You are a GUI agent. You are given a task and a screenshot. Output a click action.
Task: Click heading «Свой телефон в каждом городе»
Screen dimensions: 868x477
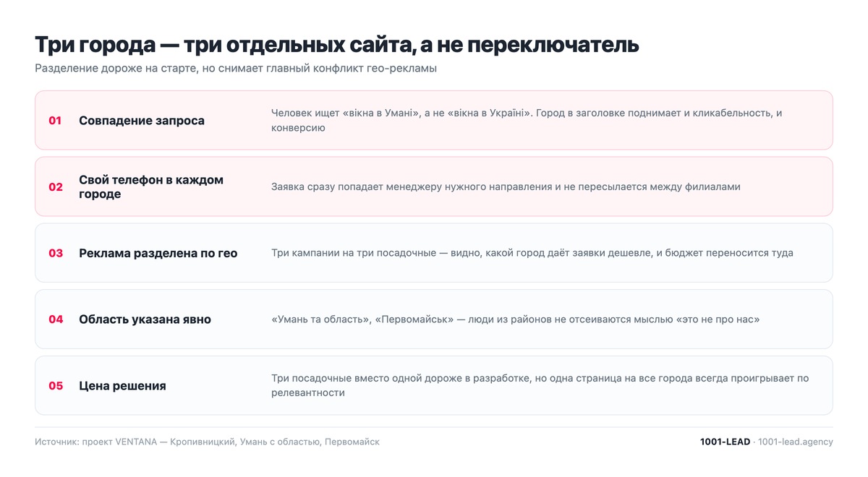(151, 187)
